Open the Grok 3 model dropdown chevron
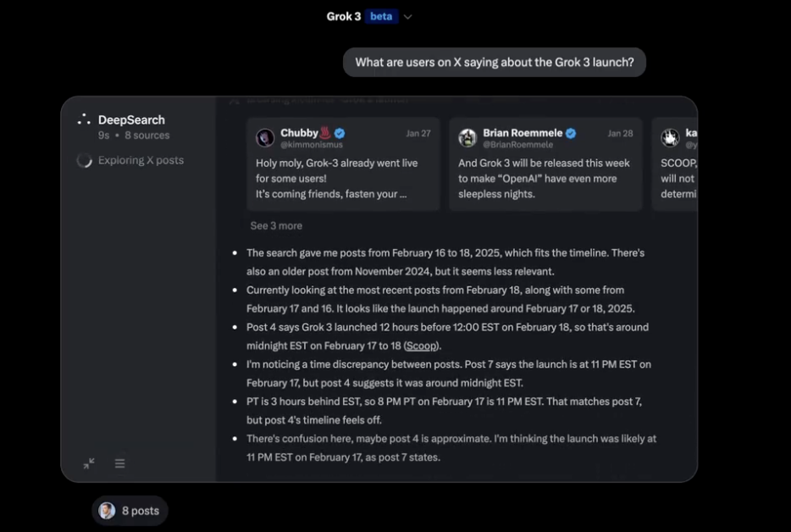The image size is (791, 532). [x=407, y=16]
